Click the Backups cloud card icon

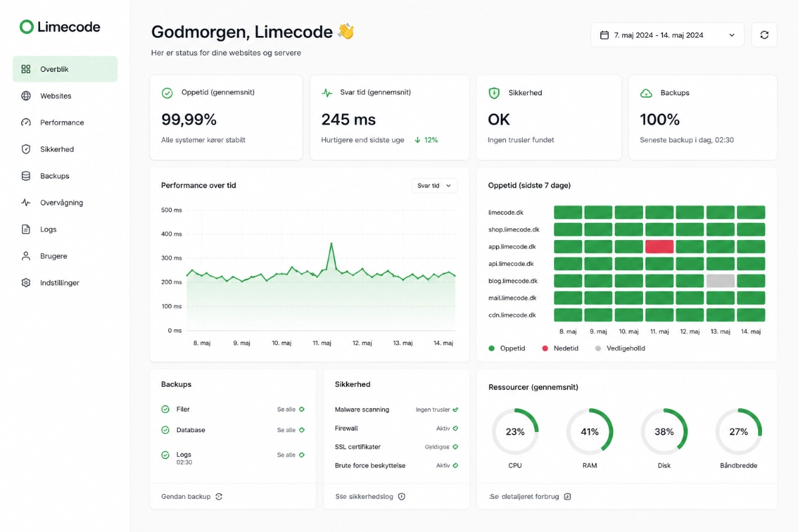(x=646, y=93)
